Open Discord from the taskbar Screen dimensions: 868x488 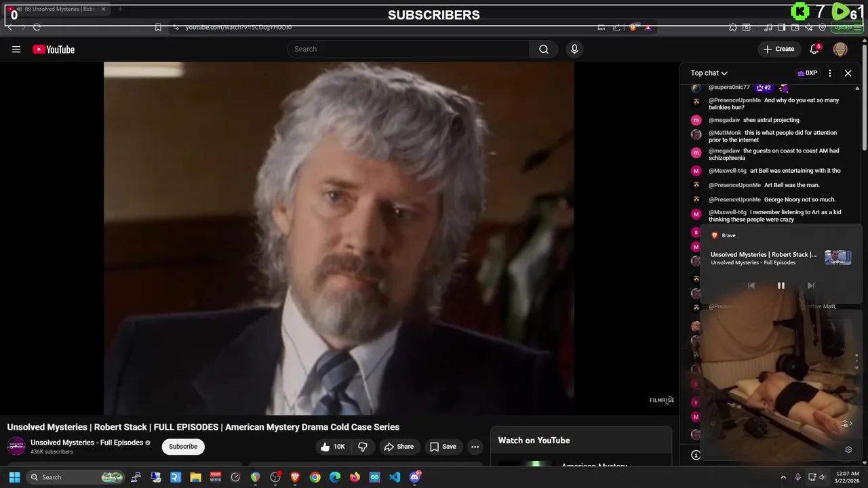[415, 477]
